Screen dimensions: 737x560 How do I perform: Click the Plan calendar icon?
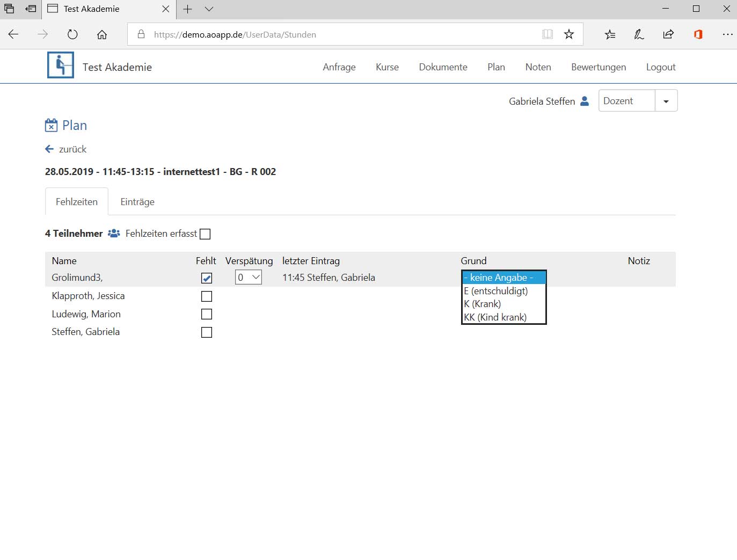51,125
